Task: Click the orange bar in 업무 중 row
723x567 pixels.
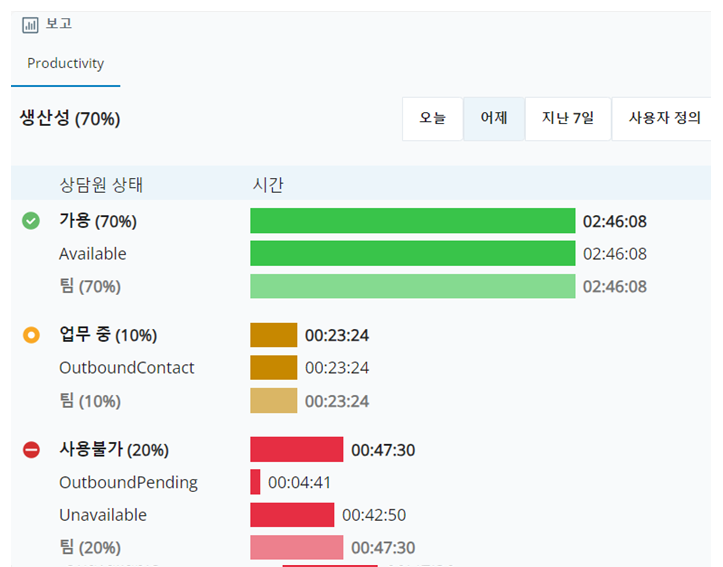Action: click(274, 335)
